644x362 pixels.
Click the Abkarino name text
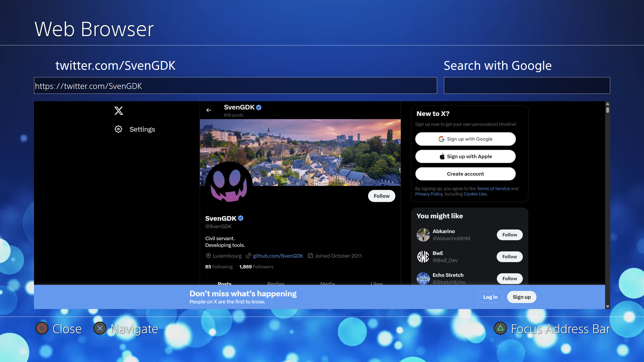tap(443, 231)
